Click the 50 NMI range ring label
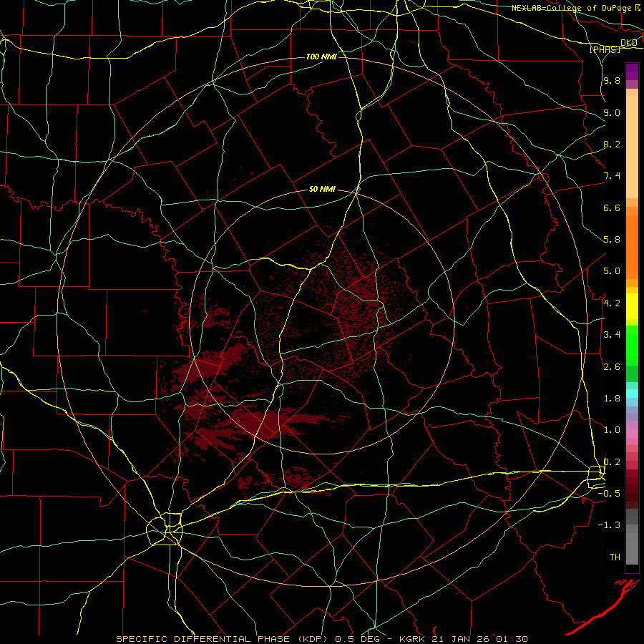The width and height of the screenshot is (644, 644). [x=322, y=190]
